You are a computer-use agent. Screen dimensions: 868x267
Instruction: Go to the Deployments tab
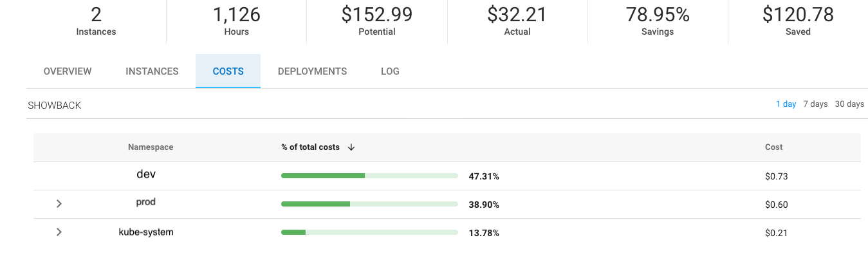tap(312, 71)
